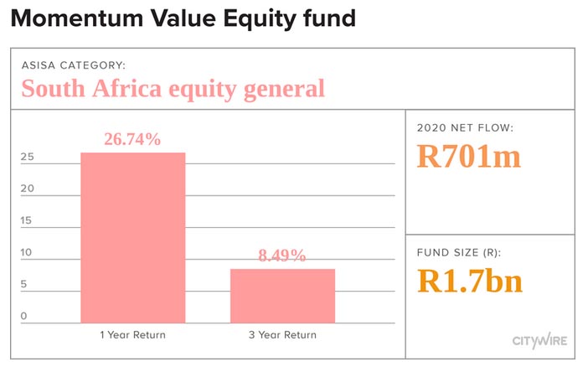This screenshot has width=588, height=367.
Task: Click the short 3 Year Return bar
Action: [282, 295]
